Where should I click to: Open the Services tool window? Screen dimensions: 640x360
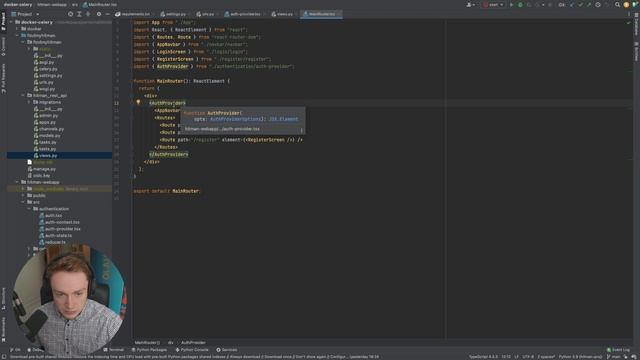[227, 350]
